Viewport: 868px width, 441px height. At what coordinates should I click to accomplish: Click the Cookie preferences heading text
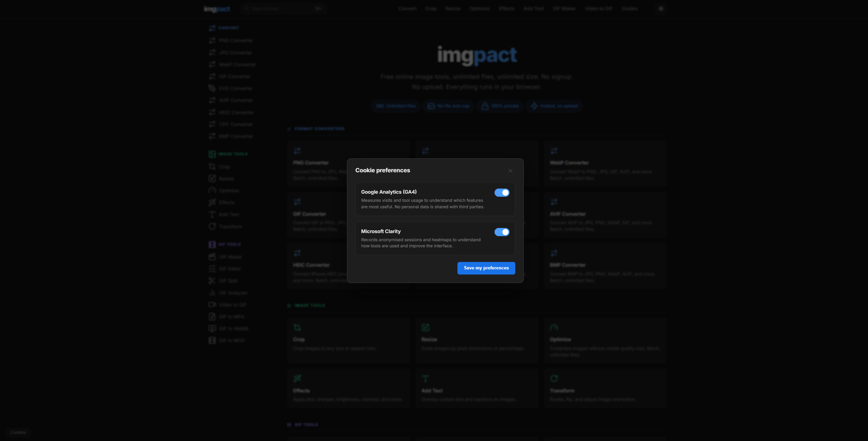383,170
